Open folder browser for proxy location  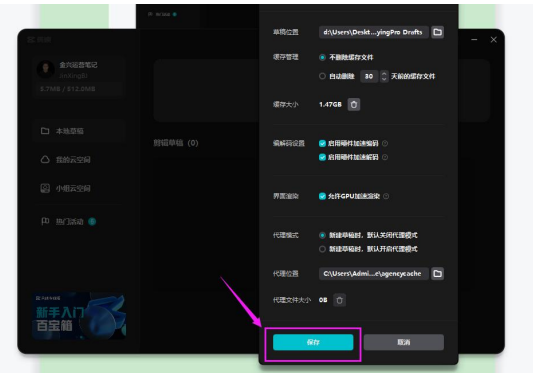pos(437,273)
